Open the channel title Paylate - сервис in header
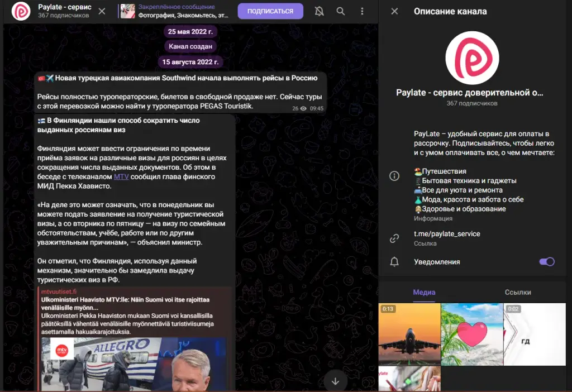Viewport: 572px width, 392px height. [x=65, y=7]
